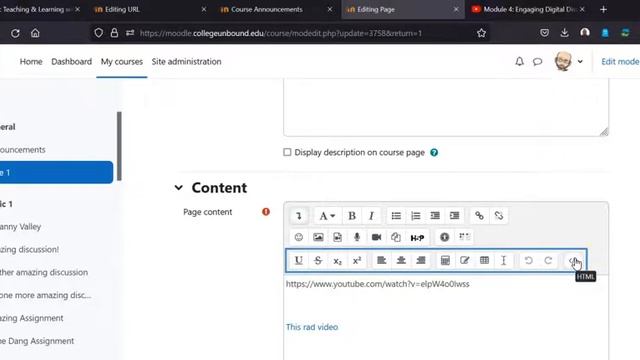Screen dimensions: 640x360
Task: Apply bold formatting
Action: click(352, 216)
